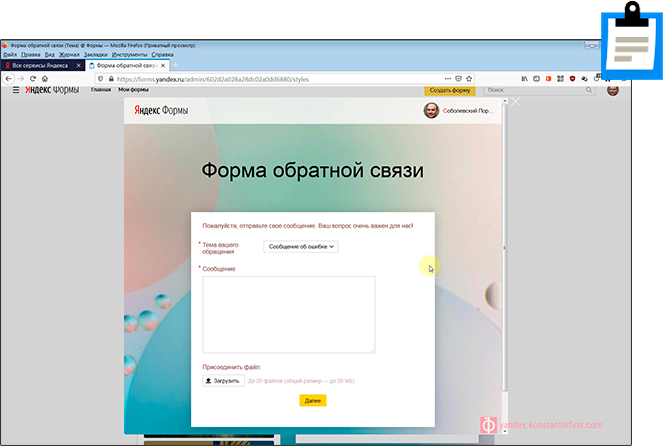
Task: Go forward with the browser forward arrow
Action: [x=21, y=79]
